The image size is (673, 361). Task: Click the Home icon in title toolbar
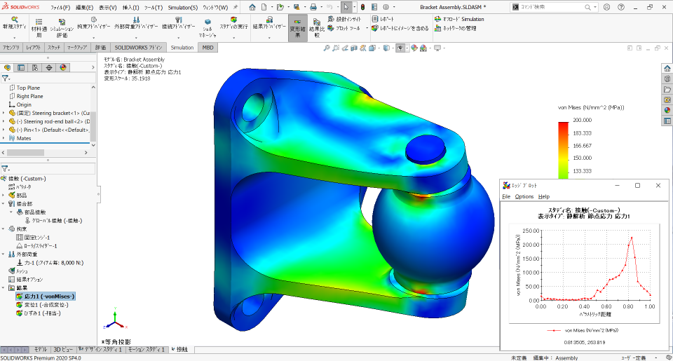252,7
